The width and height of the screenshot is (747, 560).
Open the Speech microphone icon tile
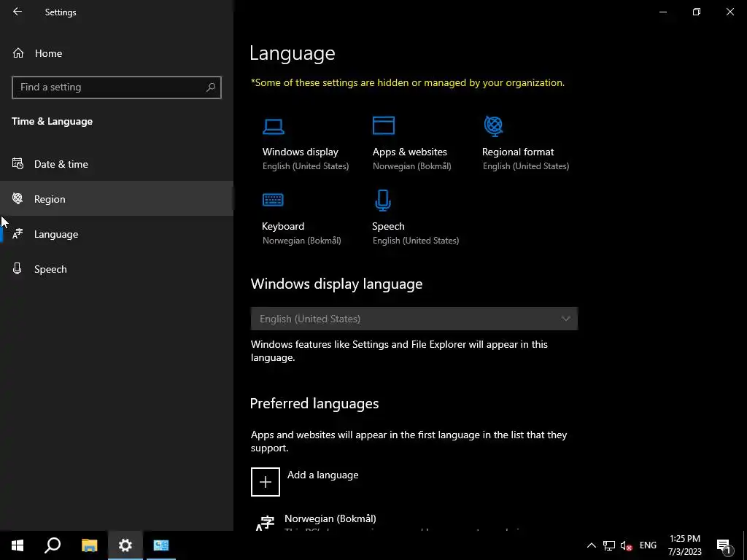point(383,200)
